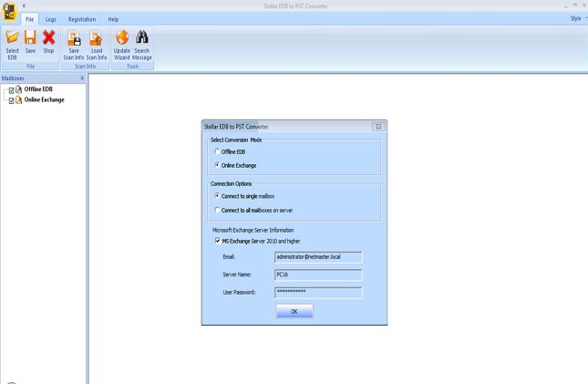Click the Server Name field
The image size is (588, 384).
[318, 275]
